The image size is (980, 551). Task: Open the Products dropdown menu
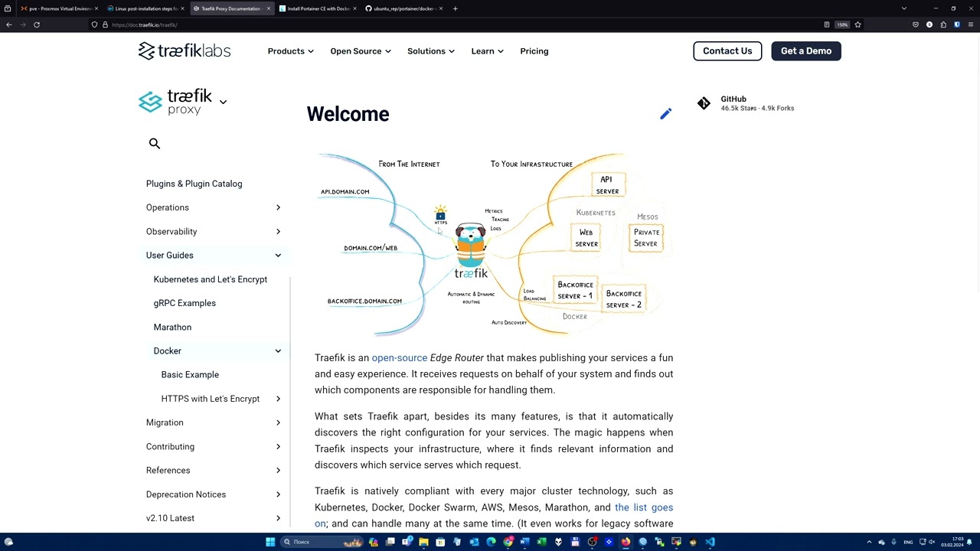tap(290, 51)
